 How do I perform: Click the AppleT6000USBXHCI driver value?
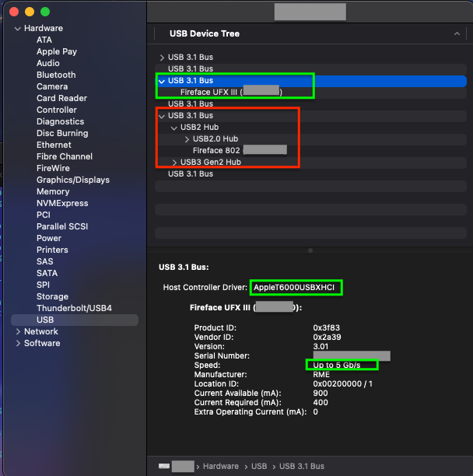[294, 288]
